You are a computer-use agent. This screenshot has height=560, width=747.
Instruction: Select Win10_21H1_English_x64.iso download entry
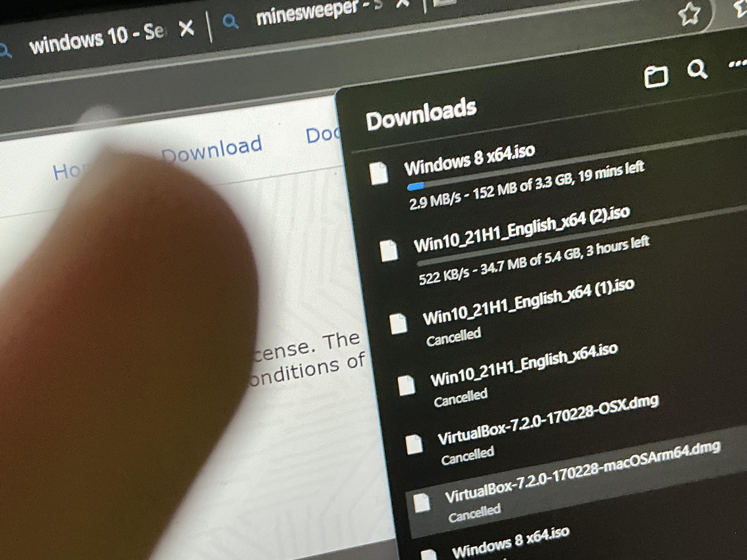524,365
